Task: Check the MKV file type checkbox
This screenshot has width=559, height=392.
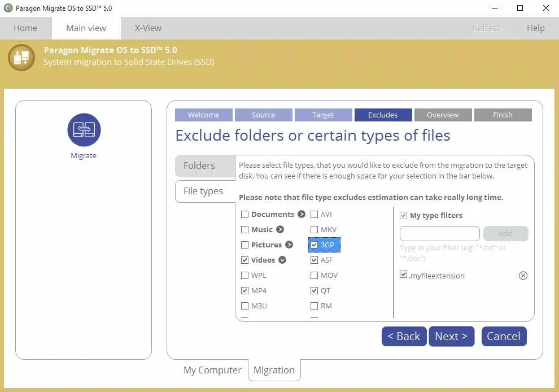Action: click(314, 229)
